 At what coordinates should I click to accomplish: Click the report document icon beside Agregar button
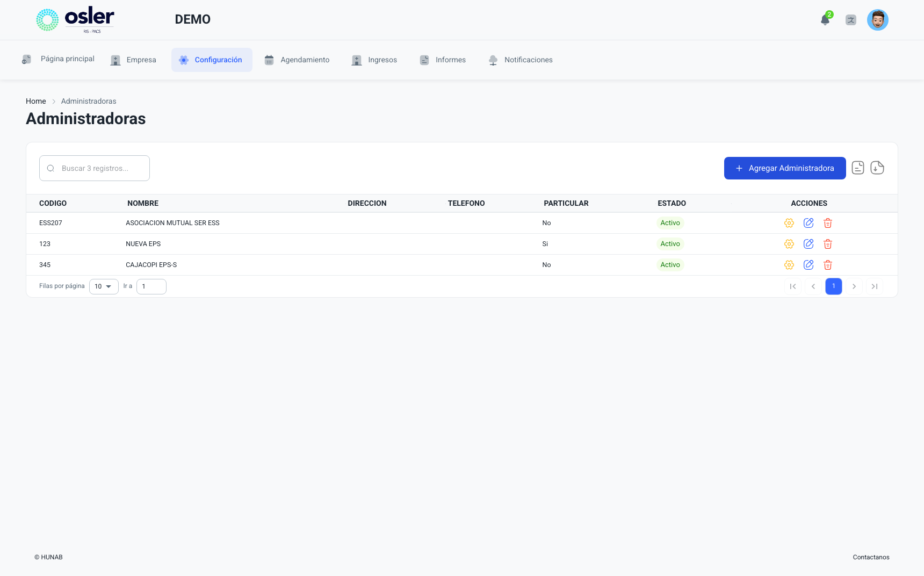click(858, 168)
